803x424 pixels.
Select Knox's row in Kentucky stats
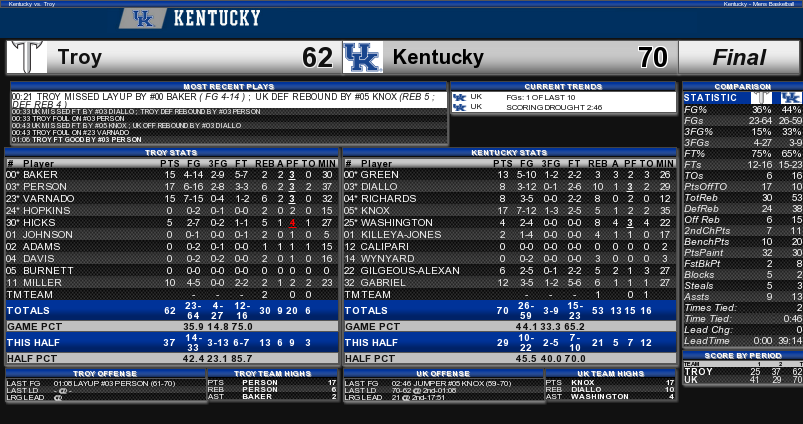point(509,210)
